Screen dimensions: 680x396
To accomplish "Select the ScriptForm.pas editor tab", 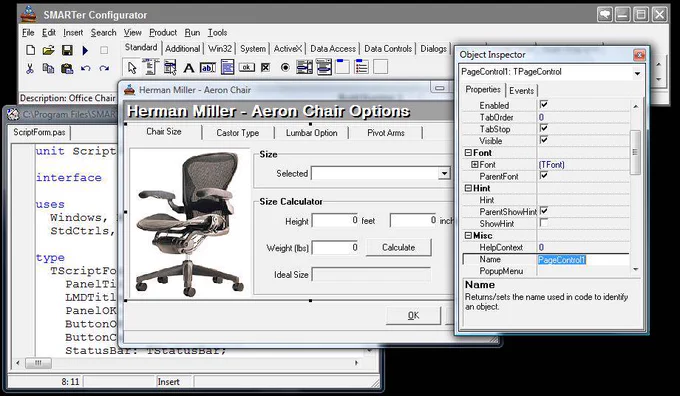I will 39,132.
